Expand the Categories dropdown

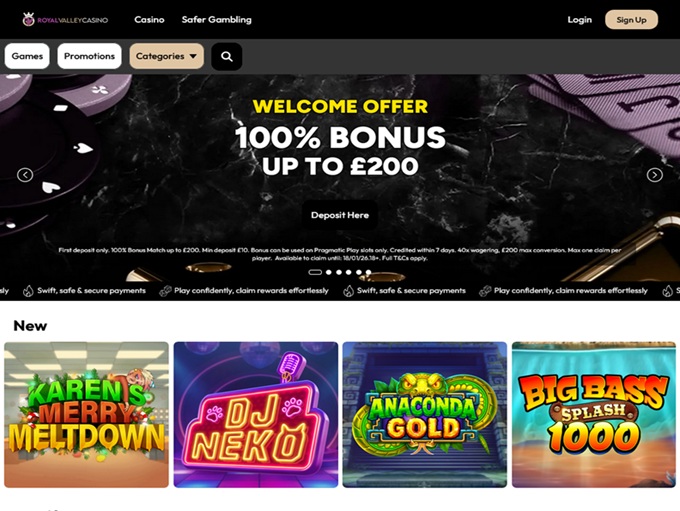click(167, 56)
